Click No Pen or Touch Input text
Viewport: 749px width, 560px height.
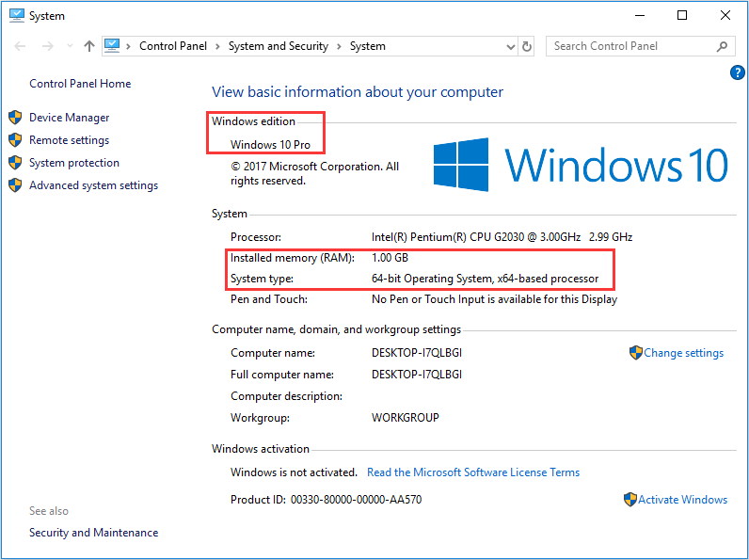(494, 299)
